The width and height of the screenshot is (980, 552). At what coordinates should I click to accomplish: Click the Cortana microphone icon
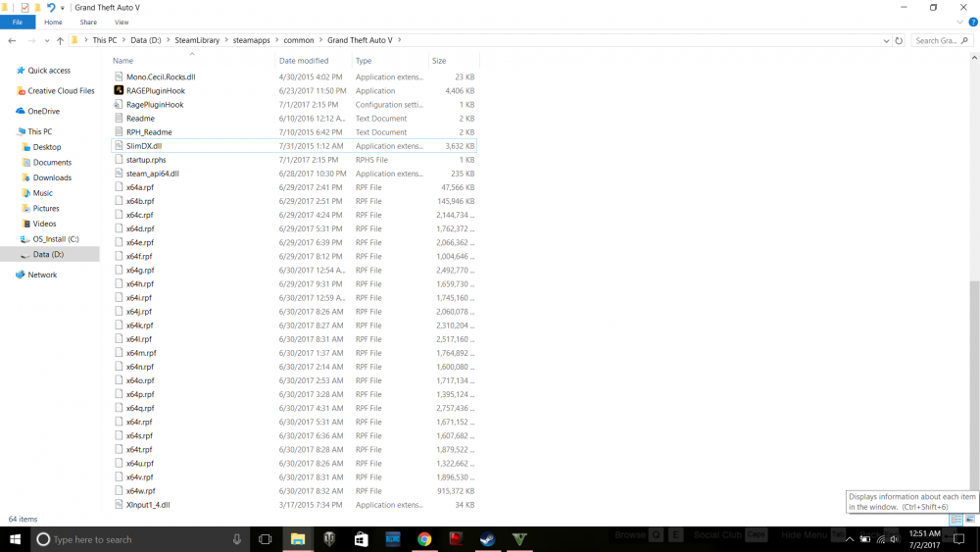tap(237, 539)
